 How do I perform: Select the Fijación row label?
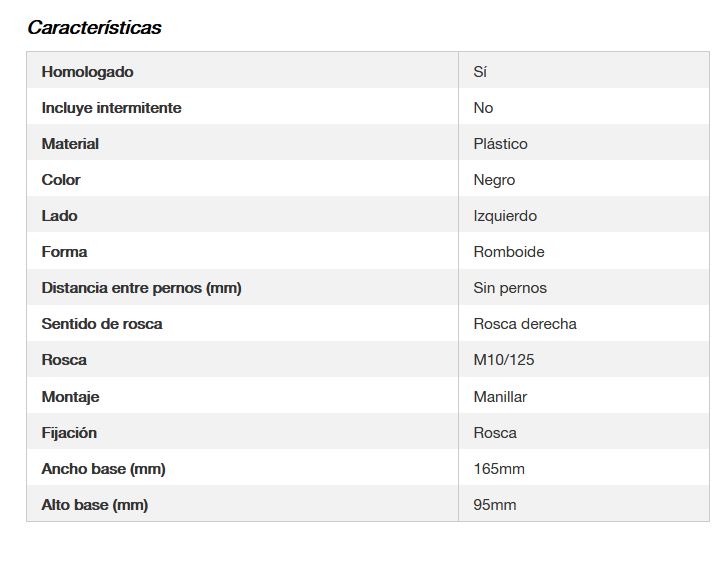coord(69,433)
